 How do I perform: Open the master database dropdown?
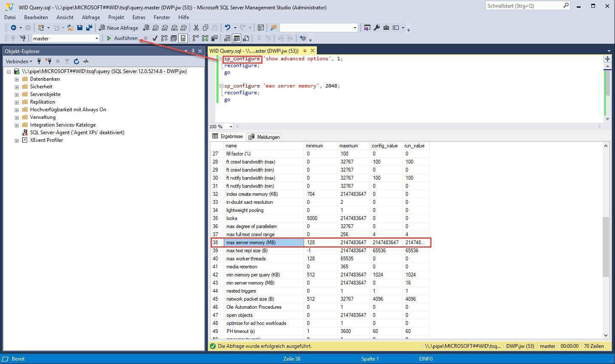pos(96,38)
